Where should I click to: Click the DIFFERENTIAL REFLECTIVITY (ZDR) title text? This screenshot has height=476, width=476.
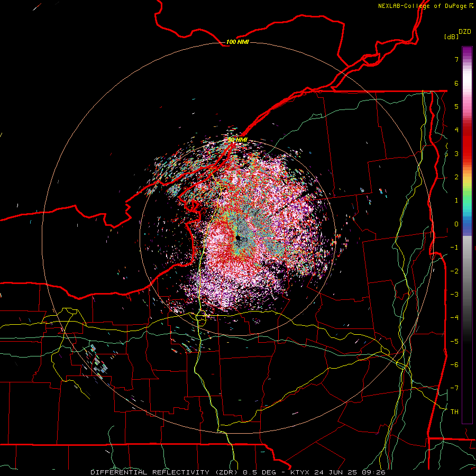[x=165, y=472]
